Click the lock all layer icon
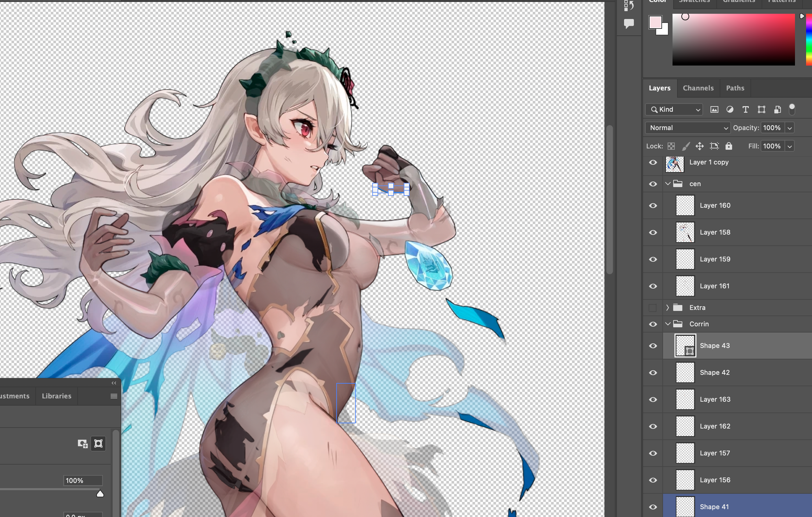812x517 pixels. (x=729, y=146)
